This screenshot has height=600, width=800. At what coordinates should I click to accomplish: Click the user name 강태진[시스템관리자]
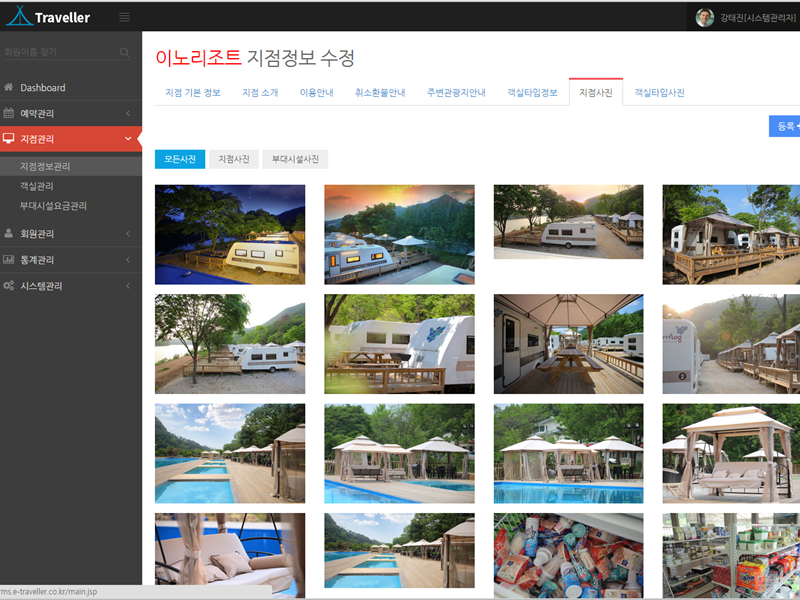(758, 18)
